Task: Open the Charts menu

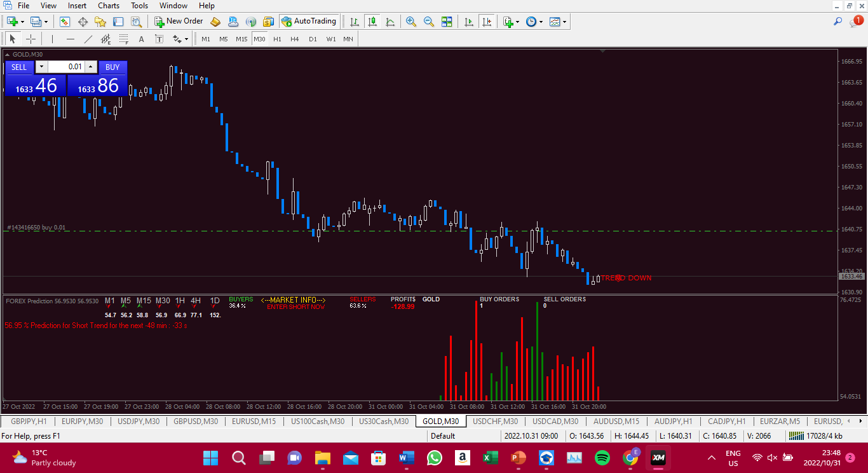Action: (109, 6)
